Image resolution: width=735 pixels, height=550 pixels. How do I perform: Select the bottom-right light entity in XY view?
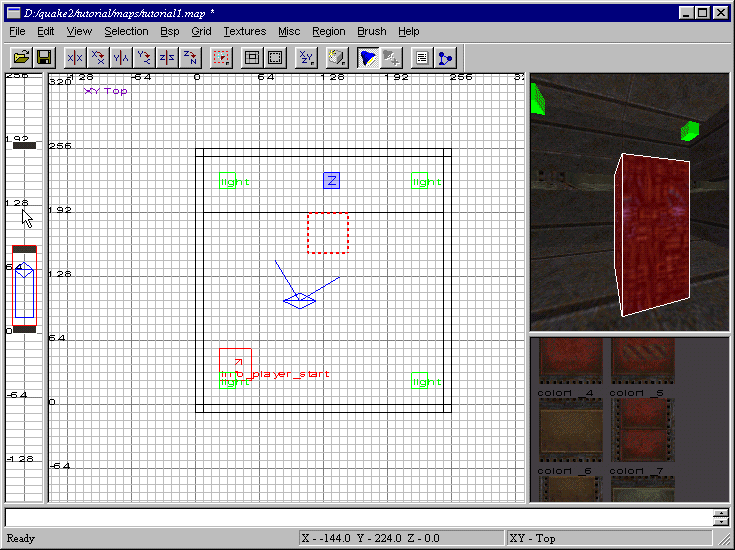pyautogui.click(x=420, y=381)
